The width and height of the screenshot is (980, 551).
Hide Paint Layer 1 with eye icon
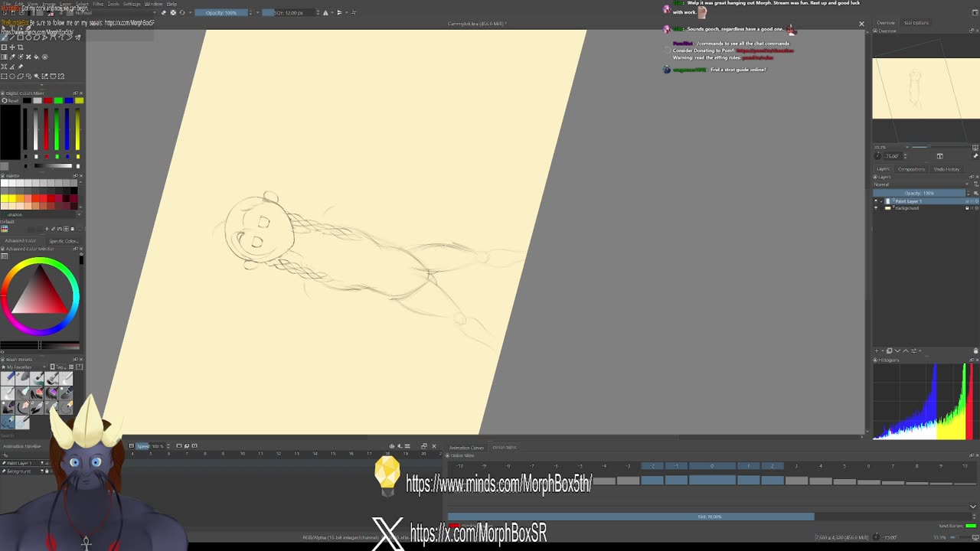[x=876, y=201]
